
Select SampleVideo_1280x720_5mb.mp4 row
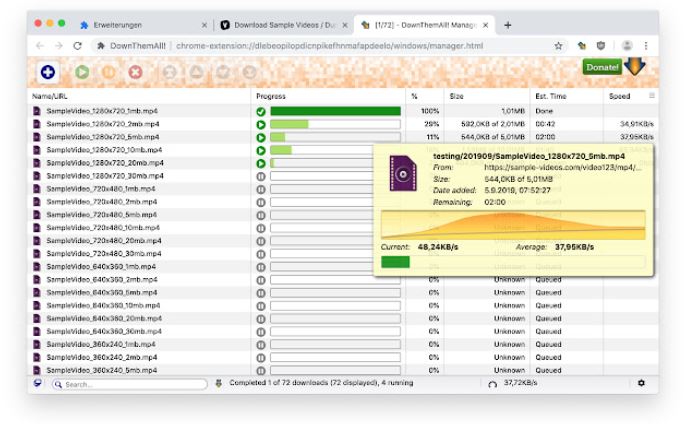(x=343, y=137)
